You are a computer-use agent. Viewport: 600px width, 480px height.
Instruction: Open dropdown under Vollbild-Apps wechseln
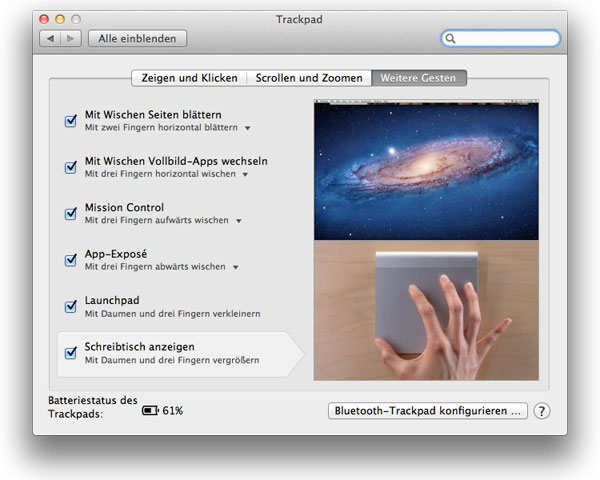[245, 175]
